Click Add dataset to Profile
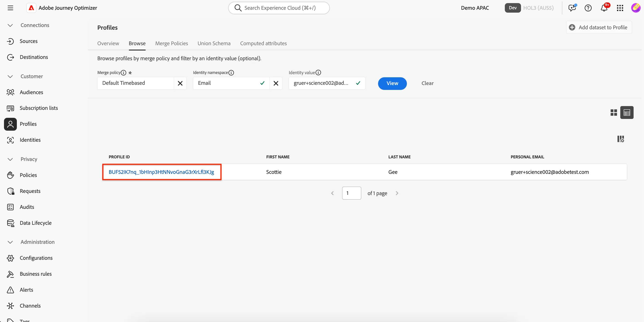 [x=599, y=27]
